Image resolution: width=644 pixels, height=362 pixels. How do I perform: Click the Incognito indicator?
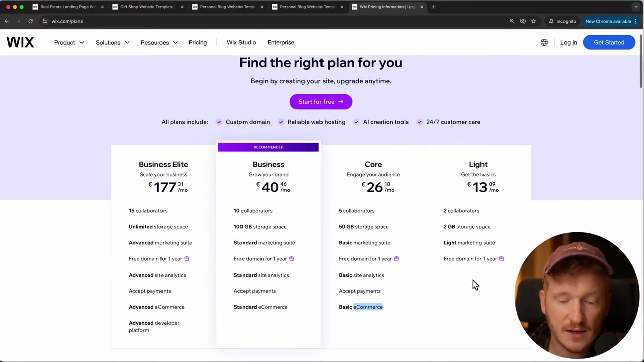(562, 21)
